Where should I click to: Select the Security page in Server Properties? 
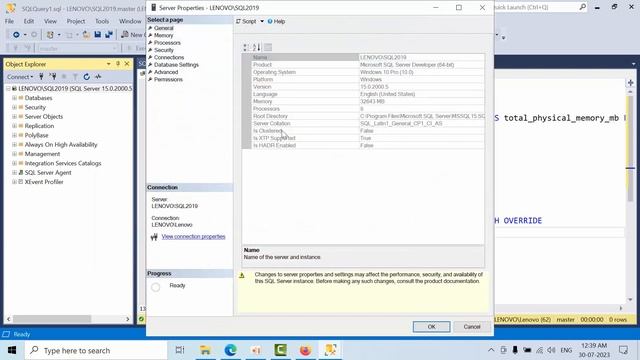pyautogui.click(x=164, y=50)
